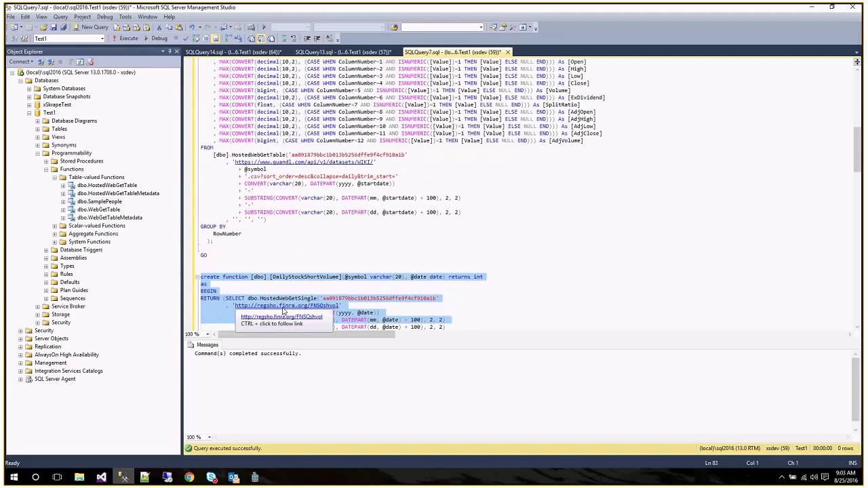
Task: Click the Results to Grid icon
Action: tap(260, 38)
